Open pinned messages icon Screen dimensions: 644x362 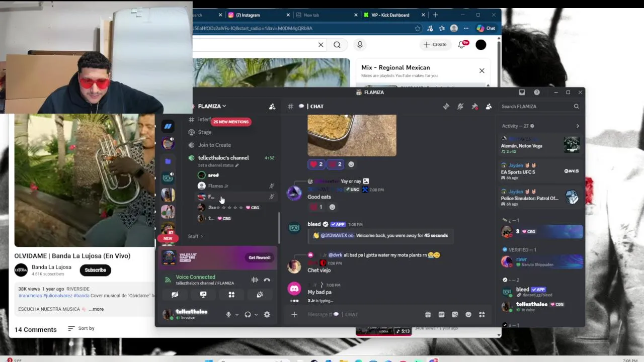[x=474, y=106]
